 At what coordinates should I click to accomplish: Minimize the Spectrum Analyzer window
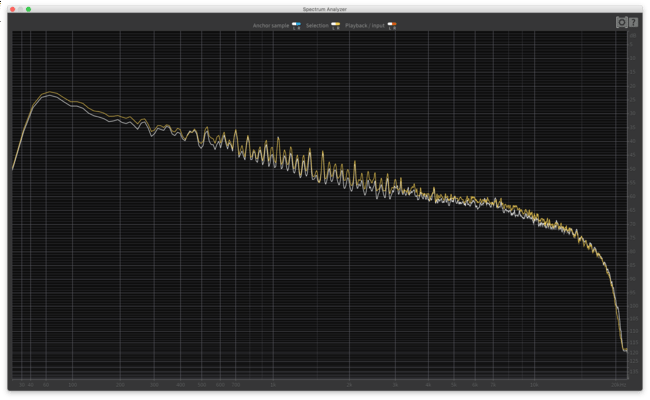pyautogui.click(x=19, y=8)
